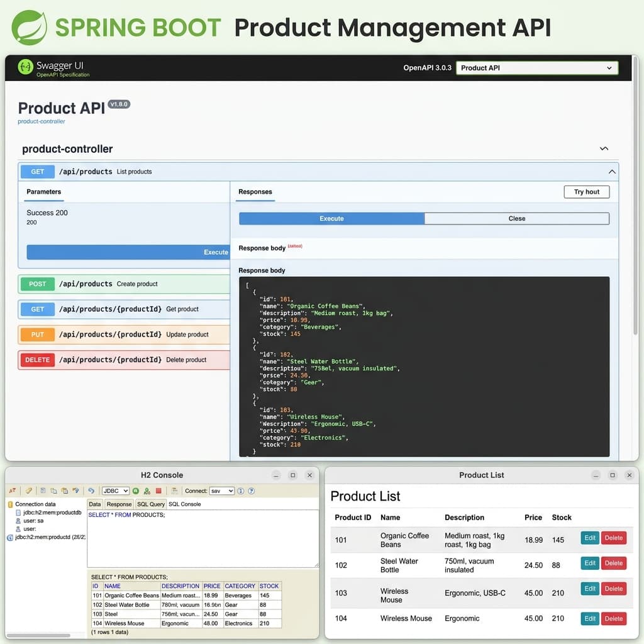Click Execute button below the Responses tab
The height and width of the screenshot is (644, 644).
(x=332, y=218)
